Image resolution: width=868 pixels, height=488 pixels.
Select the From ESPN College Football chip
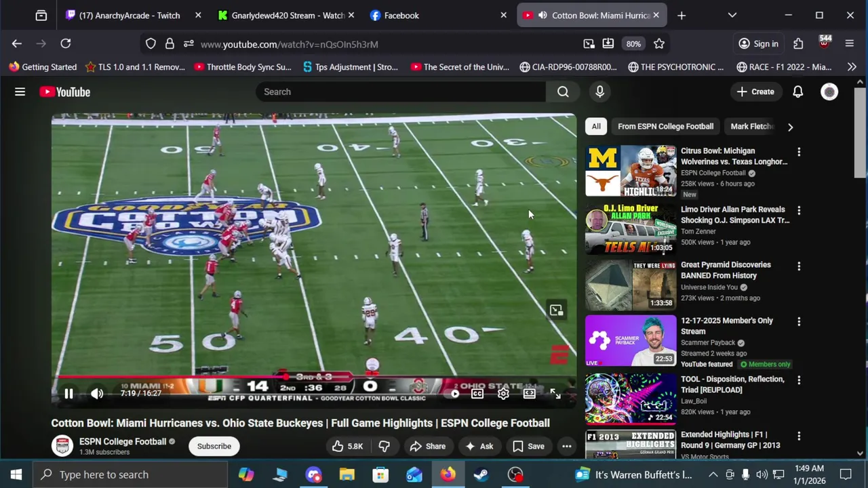pyautogui.click(x=665, y=126)
